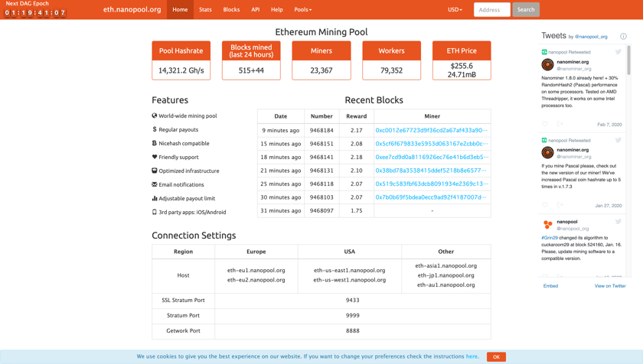Click host eth-asia1.nanopool.org
Image resolution: width=643 pixels, height=364 pixels.
(x=446, y=265)
